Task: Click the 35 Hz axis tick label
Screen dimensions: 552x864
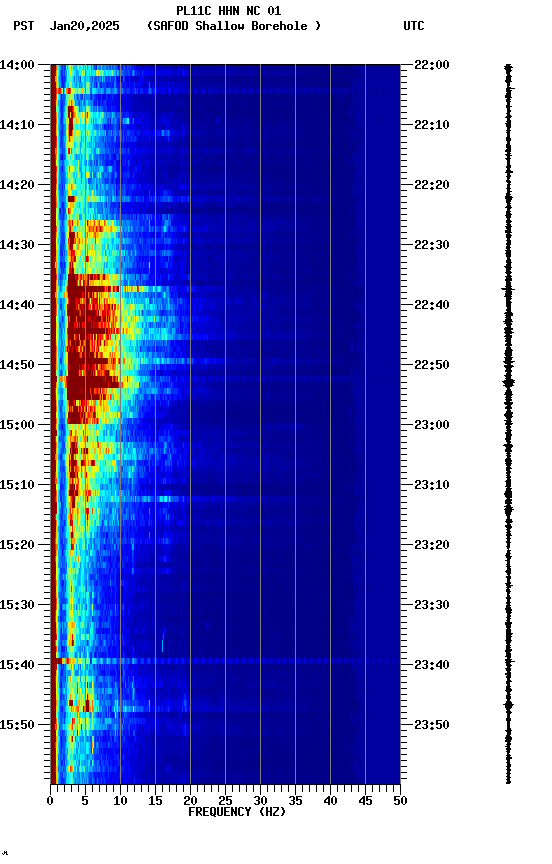Action: click(295, 801)
